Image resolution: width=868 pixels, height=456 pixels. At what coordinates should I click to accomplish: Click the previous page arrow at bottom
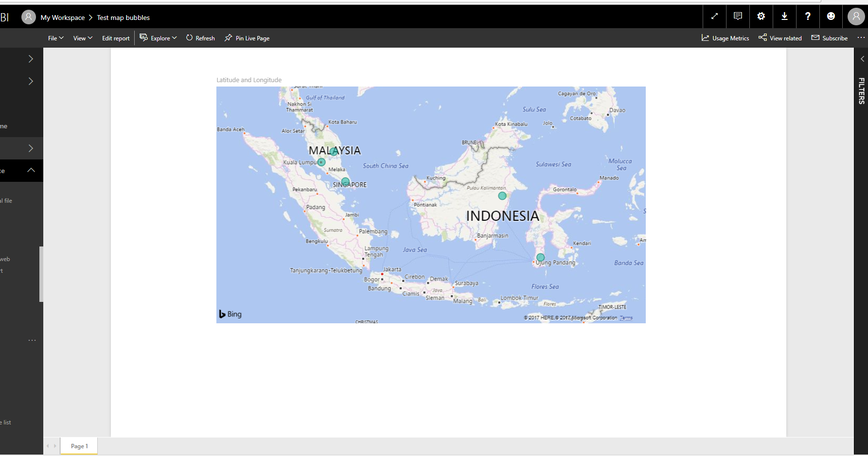tap(48, 446)
